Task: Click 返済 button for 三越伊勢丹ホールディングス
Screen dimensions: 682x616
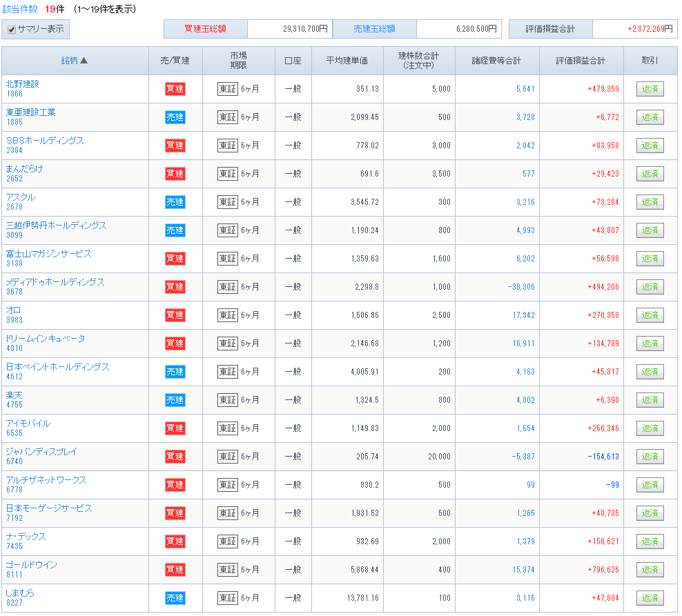Action: 650,230
